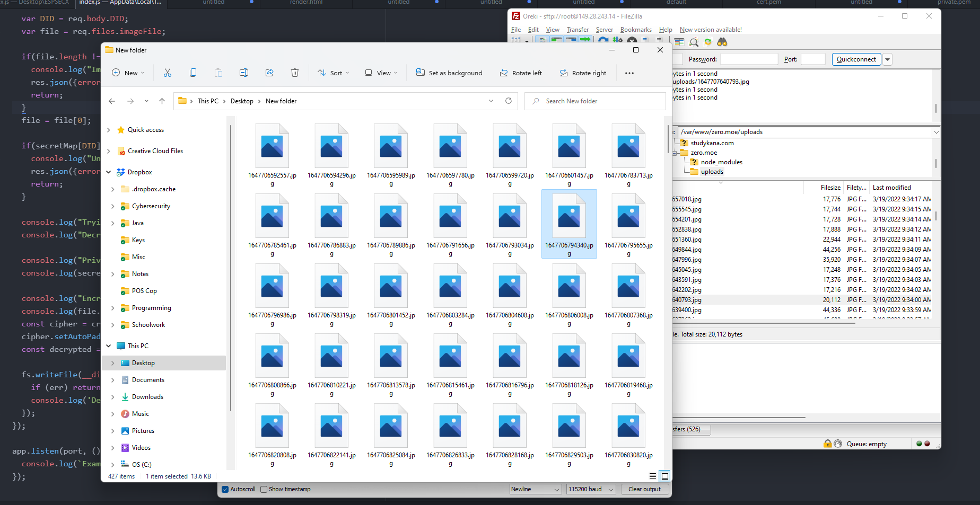Viewport: 980px width, 505px height.
Task: Select Dropbox in the navigation pane
Action: pos(140,172)
